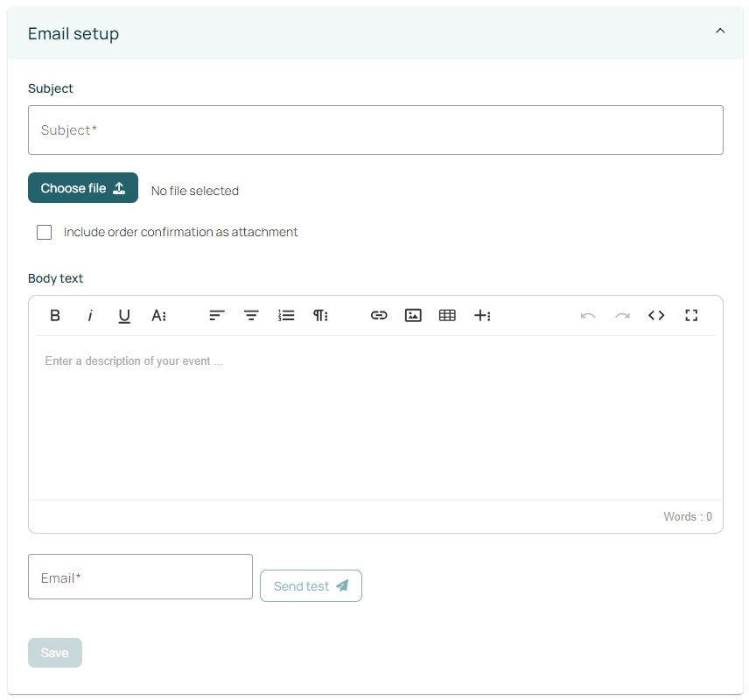Screen dimensions: 749x700
Task: Insert a table into the email body
Action: [x=447, y=316]
